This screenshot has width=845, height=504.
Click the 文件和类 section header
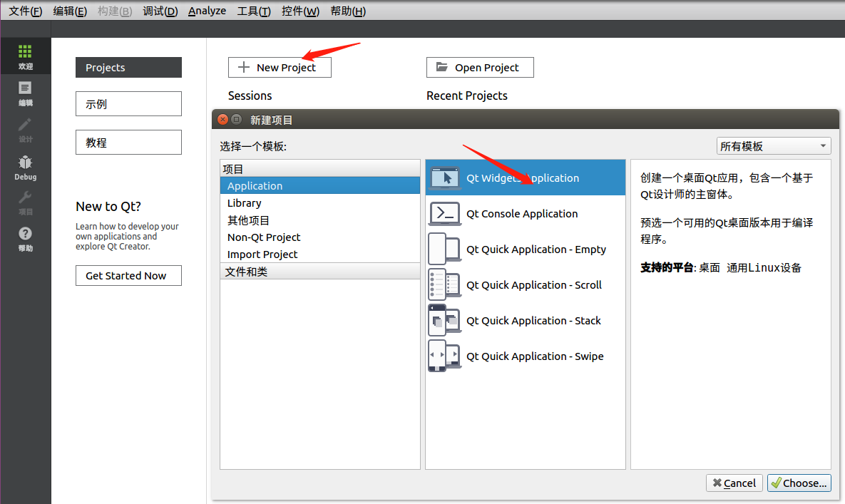pos(320,272)
